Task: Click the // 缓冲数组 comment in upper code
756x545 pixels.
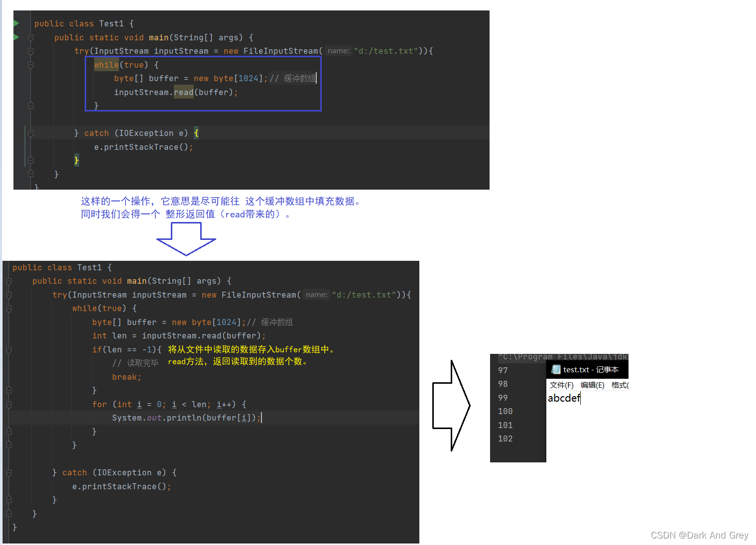Action: pos(293,79)
